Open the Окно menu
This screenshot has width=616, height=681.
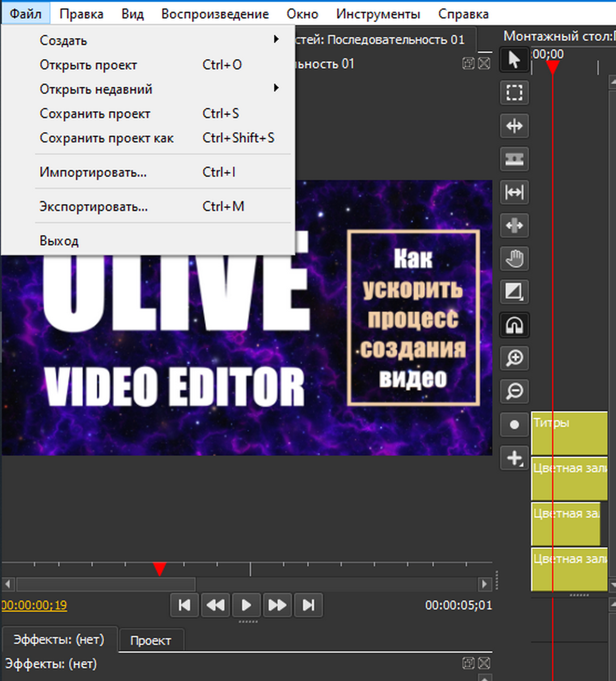302,14
